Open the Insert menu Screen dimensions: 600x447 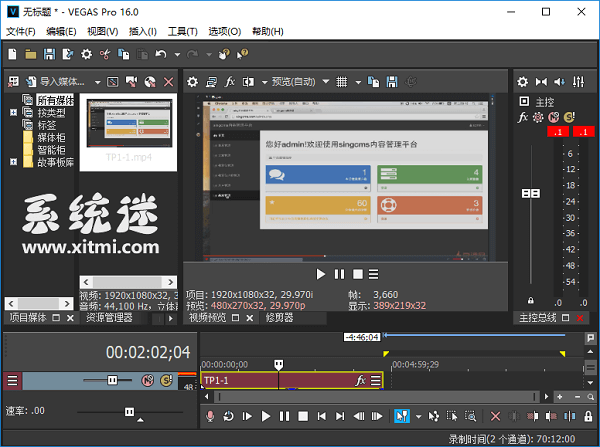click(x=143, y=31)
